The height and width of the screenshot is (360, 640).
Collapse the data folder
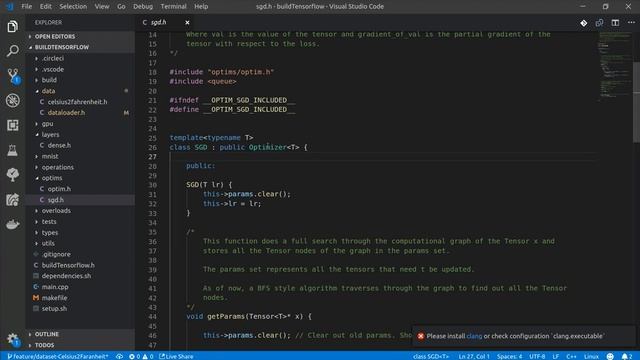pos(80,91)
